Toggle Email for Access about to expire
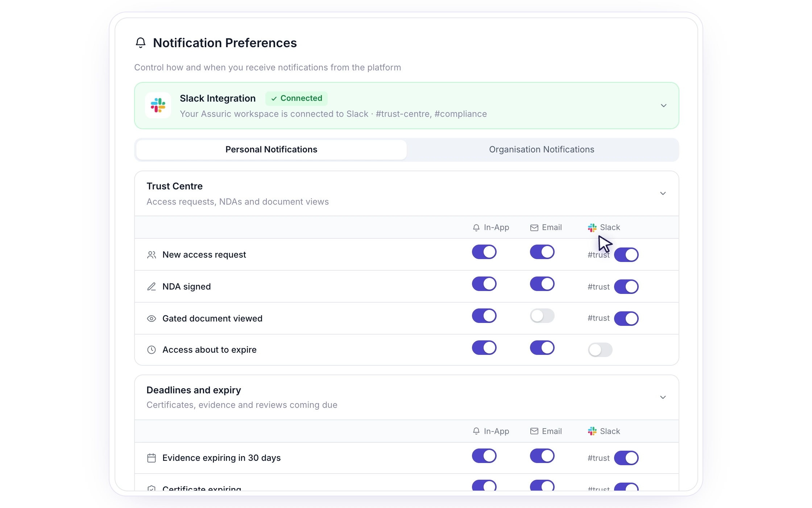The height and width of the screenshot is (508, 812). 542,348
